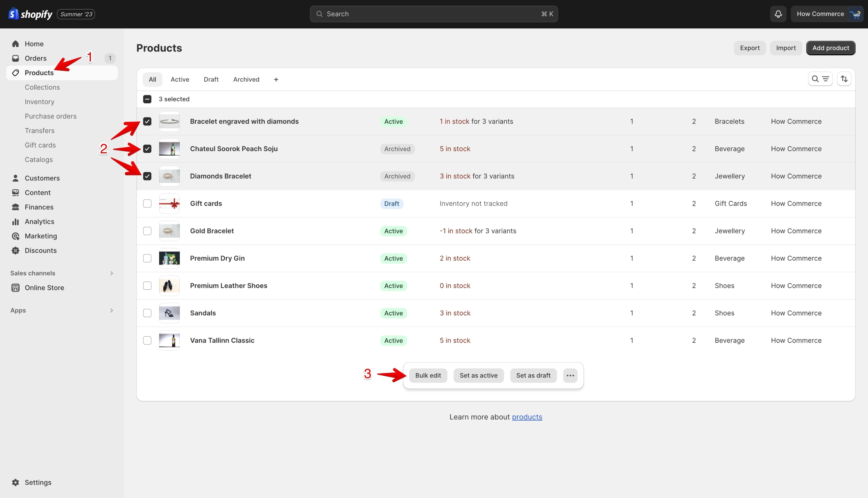This screenshot has height=498, width=868.
Task: Open Sandals product thumbnail
Action: point(169,313)
